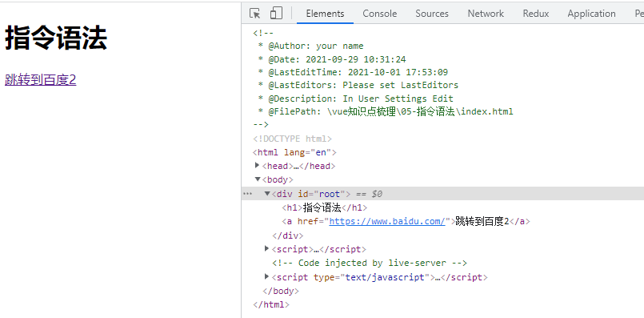The height and width of the screenshot is (318, 644).
Task: Click the @LastEditors comment line
Action: coord(358,85)
